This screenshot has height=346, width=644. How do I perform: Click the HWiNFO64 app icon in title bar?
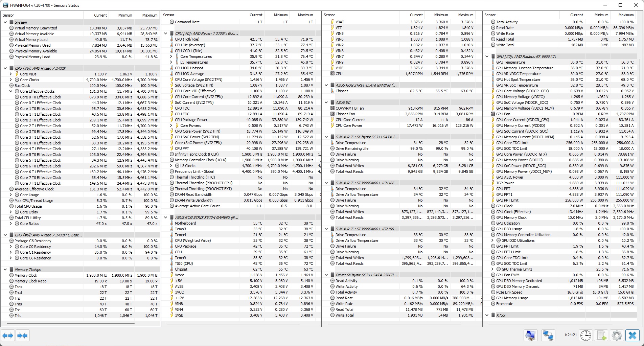(x=6, y=5)
